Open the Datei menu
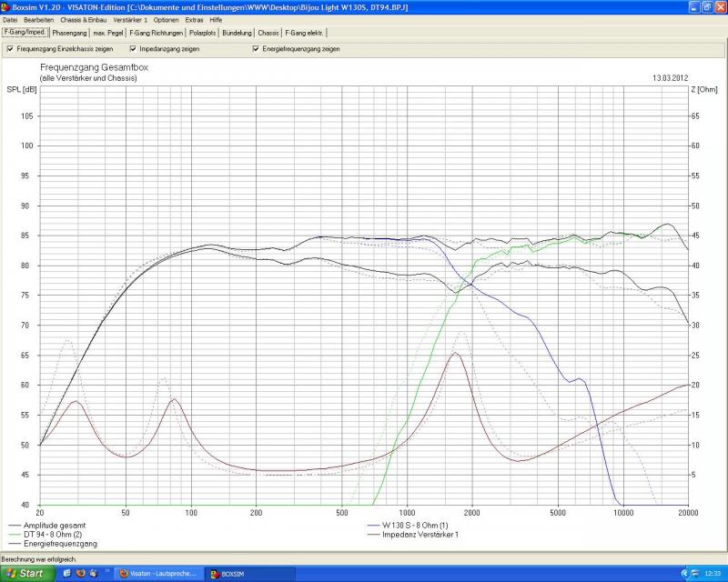Screen dimensions: 728x582 pos(10,19)
